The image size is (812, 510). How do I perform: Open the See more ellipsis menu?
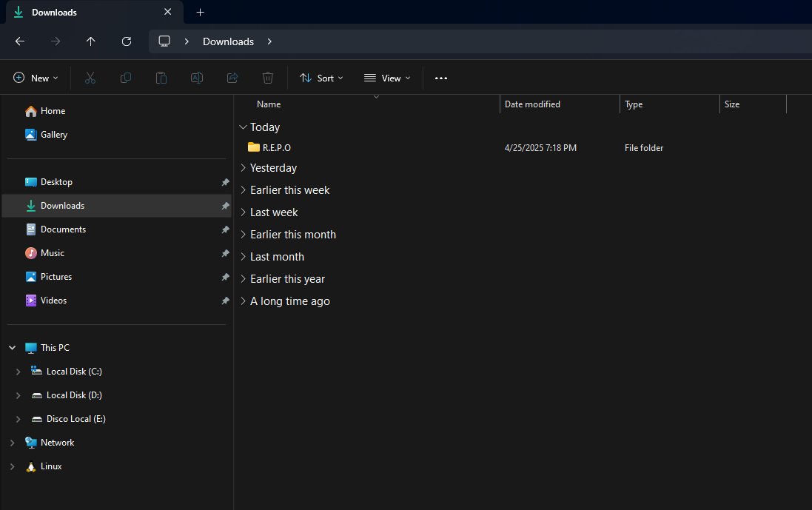point(441,78)
